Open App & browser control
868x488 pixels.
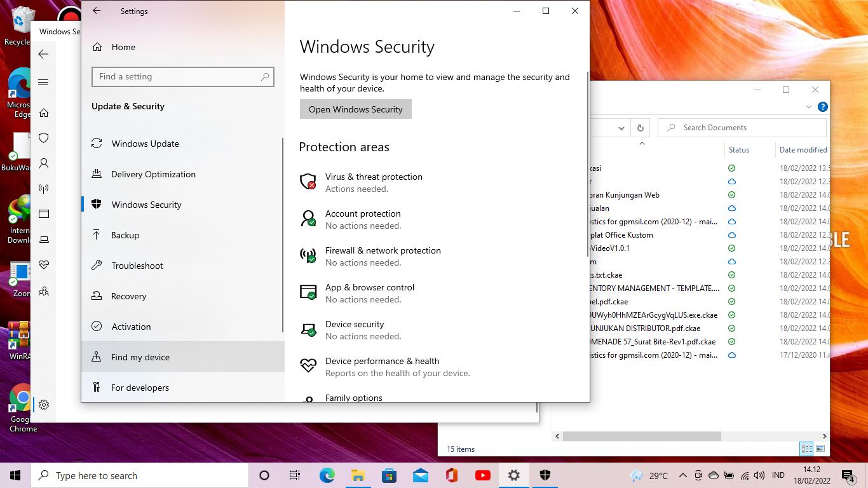coord(369,288)
